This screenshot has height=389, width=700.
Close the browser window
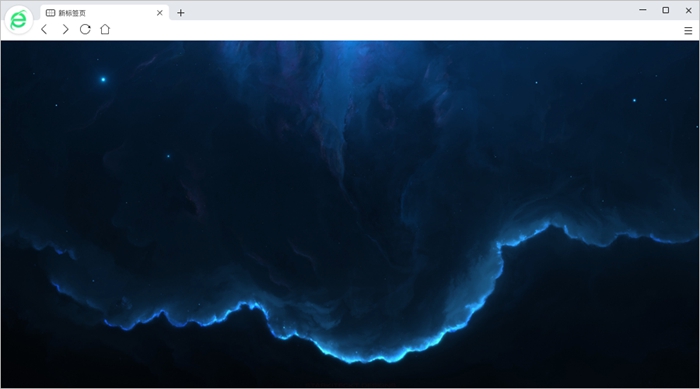[x=688, y=10]
